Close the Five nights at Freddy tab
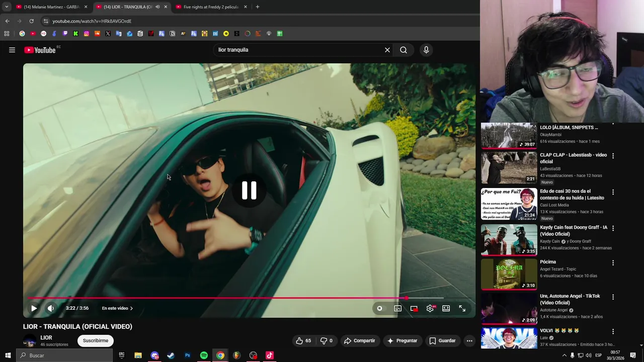This screenshot has width=644, height=362. pos(246,7)
